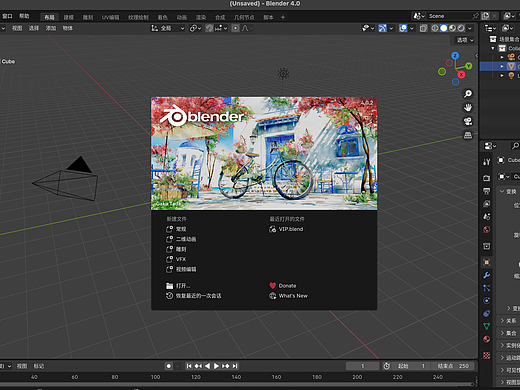The width and height of the screenshot is (520, 390).
Task: Open the Render properties tab
Action: [x=487, y=178]
